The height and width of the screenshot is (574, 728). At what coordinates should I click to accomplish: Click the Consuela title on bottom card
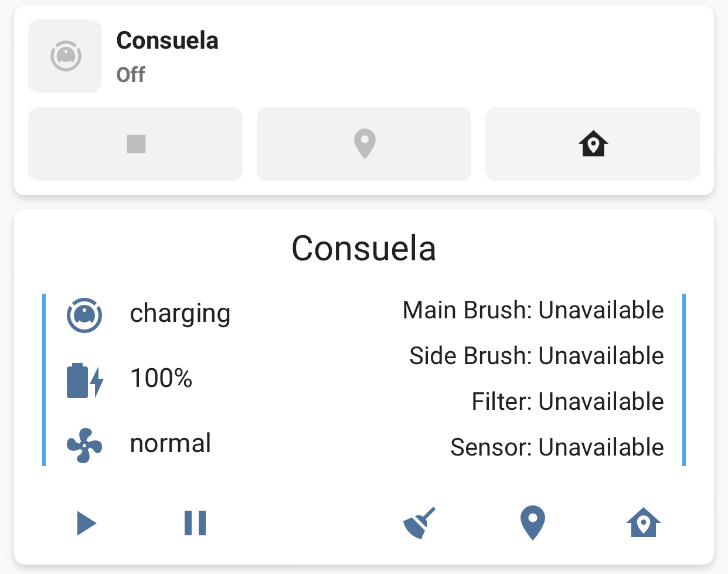coord(364,248)
